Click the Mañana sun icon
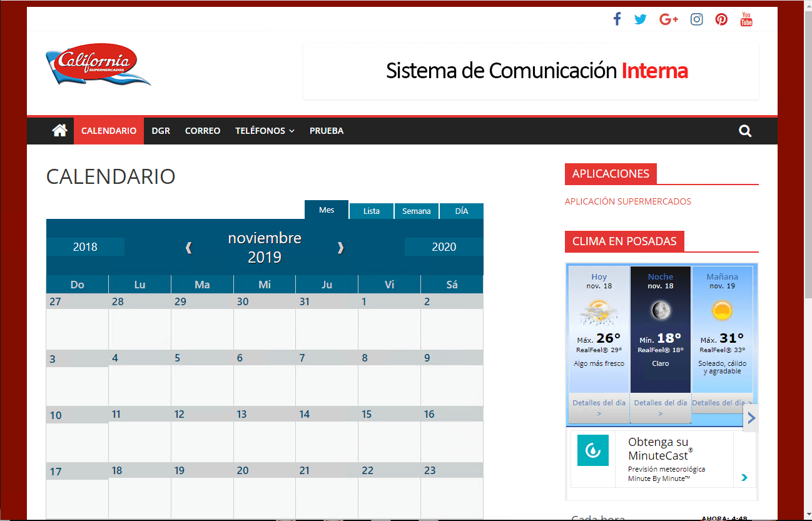The height and width of the screenshot is (521, 812). 722,310
